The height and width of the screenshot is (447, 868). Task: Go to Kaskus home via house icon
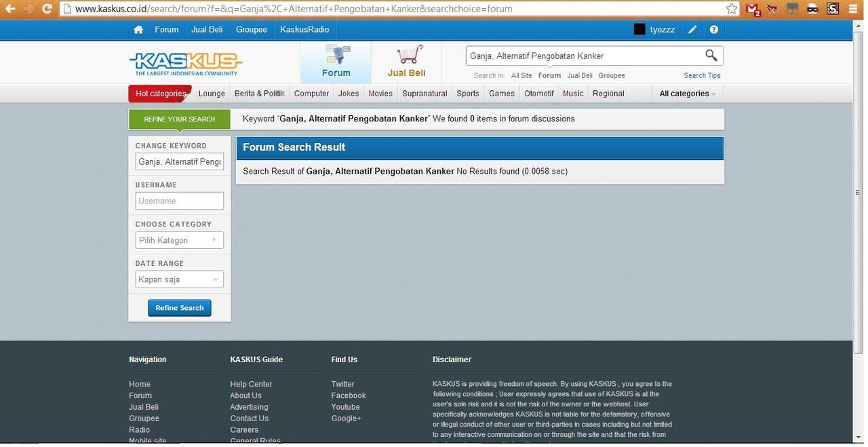point(138,30)
